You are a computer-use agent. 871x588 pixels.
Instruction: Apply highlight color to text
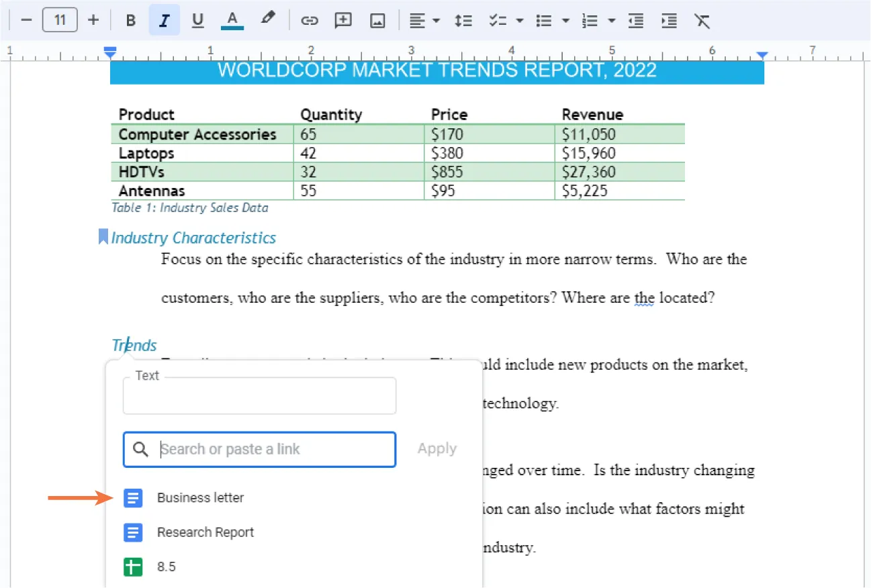coord(268,21)
